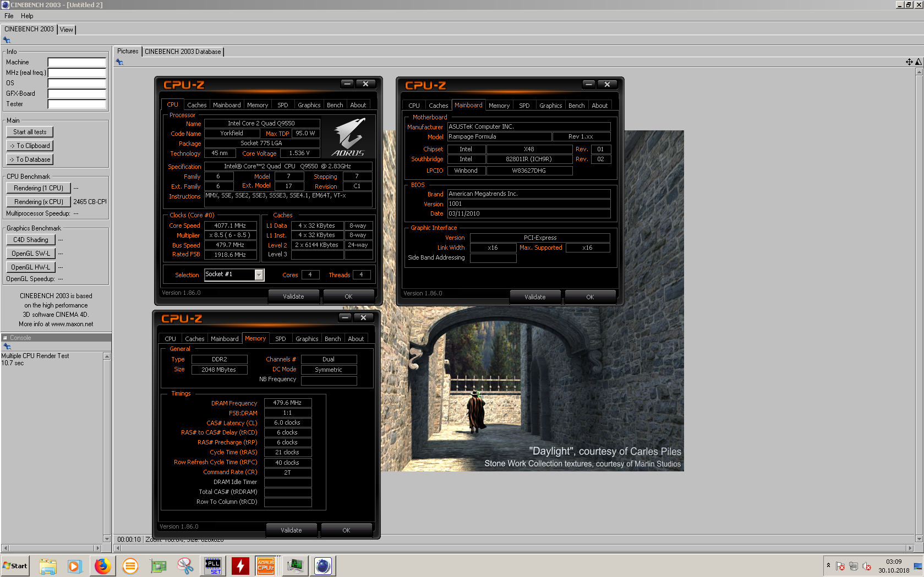
Task: Open the Snipping Tool scissors taskbar icon
Action: tap(185, 566)
